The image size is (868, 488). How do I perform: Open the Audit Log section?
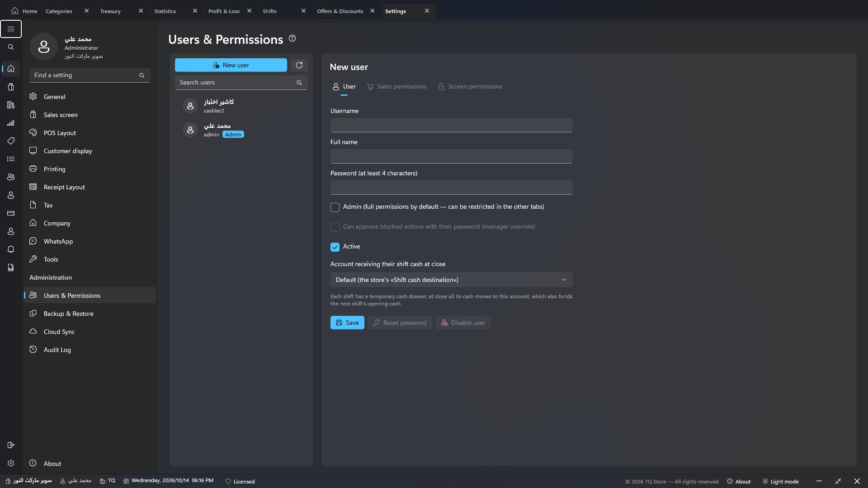point(90,350)
